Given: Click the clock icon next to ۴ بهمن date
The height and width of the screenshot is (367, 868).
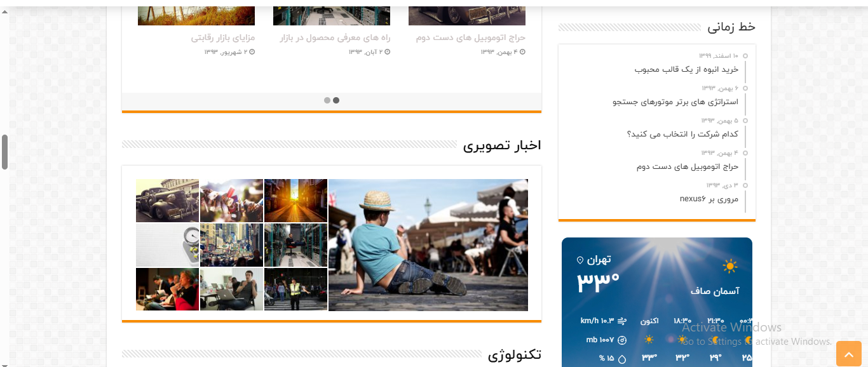Looking at the screenshot, I should [522, 51].
